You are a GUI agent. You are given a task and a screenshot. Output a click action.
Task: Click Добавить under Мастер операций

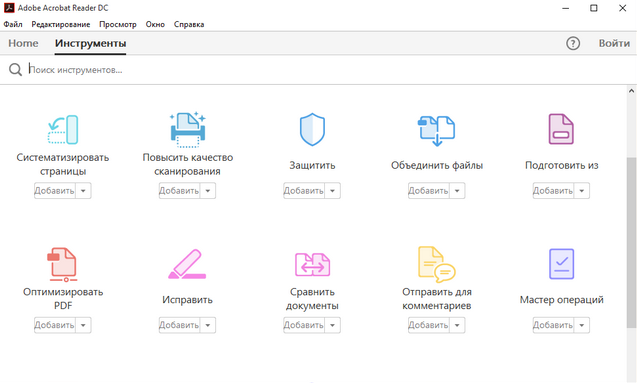pos(553,325)
